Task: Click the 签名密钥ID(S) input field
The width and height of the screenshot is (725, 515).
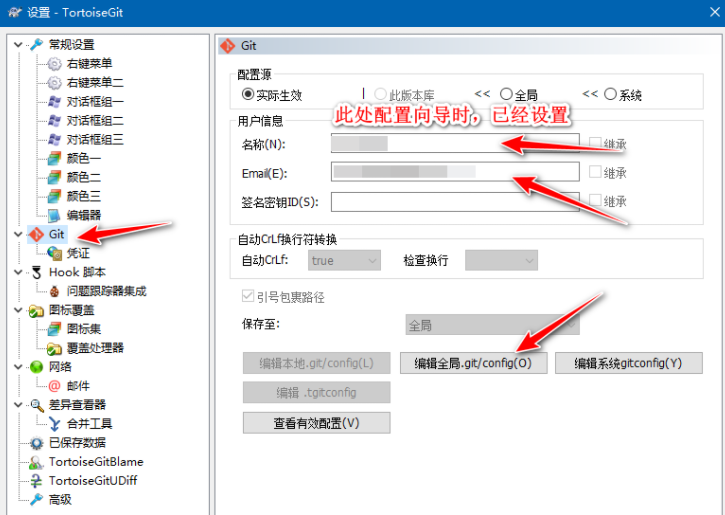Action: [455, 202]
